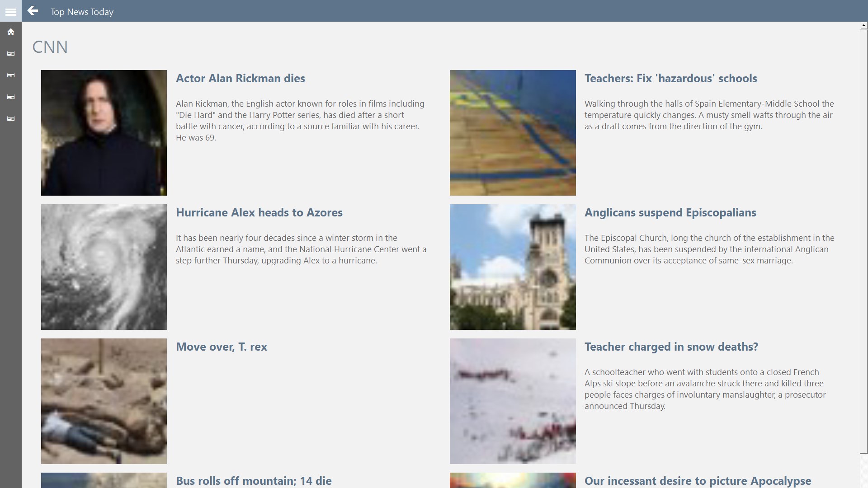The height and width of the screenshot is (488, 868).
Task: Open the 'Teachers: Fix hazardous schools' article
Action: tap(670, 78)
